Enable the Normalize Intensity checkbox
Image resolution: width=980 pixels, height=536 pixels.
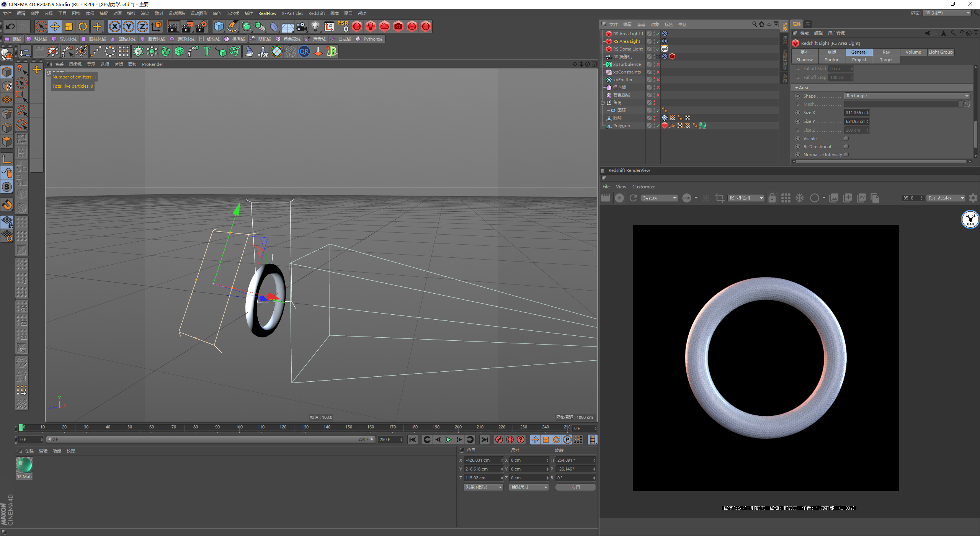coord(846,155)
